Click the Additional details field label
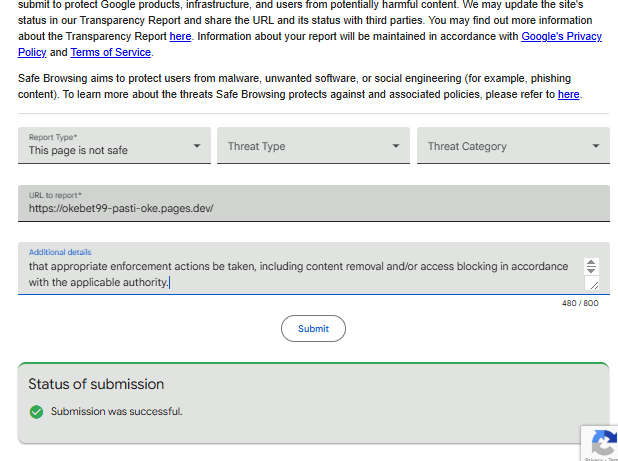 [60, 252]
